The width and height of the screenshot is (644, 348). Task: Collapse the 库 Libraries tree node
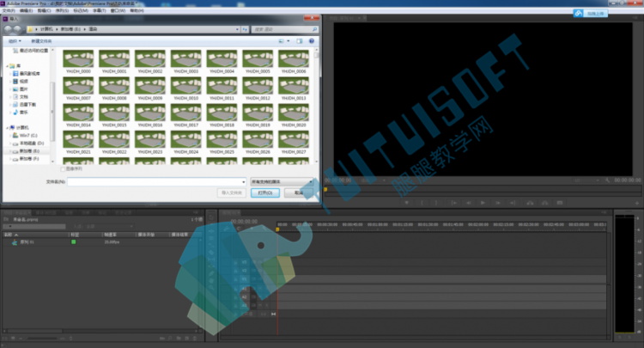[7, 66]
